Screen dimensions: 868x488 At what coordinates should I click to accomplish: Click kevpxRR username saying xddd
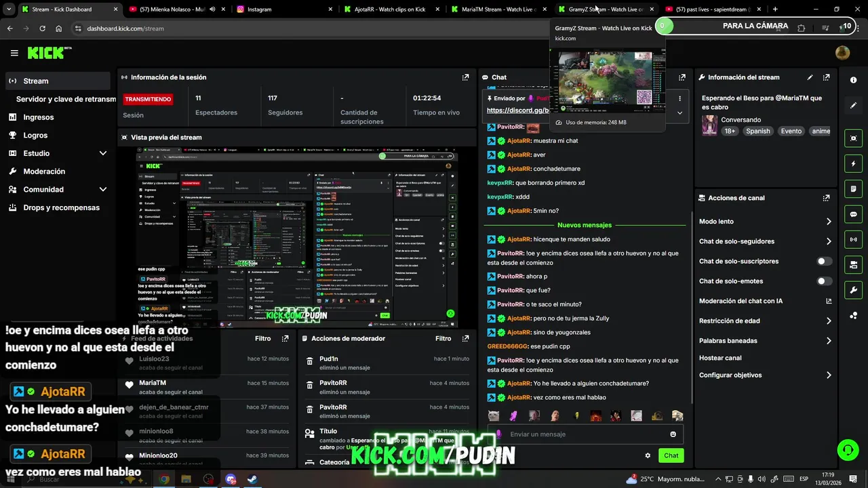click(x=500, y=197)
